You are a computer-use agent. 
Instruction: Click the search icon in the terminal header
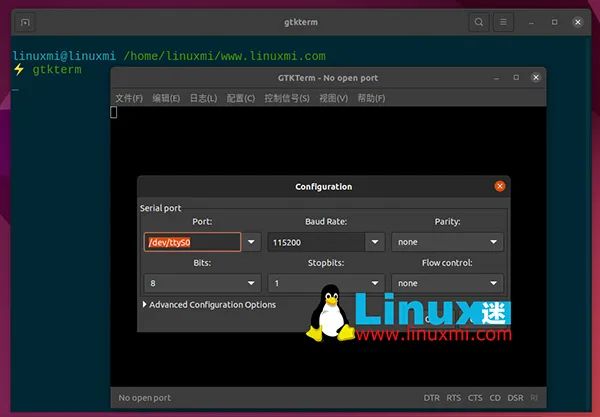479,22
